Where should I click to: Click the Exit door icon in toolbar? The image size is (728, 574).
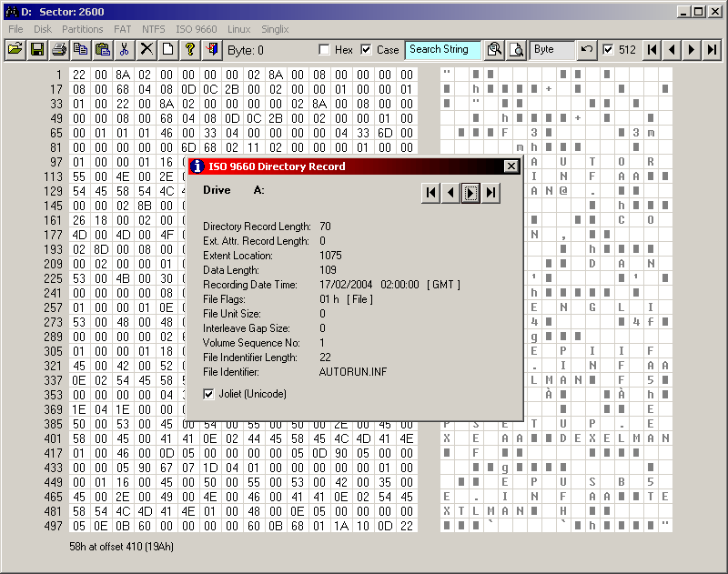tap(211, 50)
